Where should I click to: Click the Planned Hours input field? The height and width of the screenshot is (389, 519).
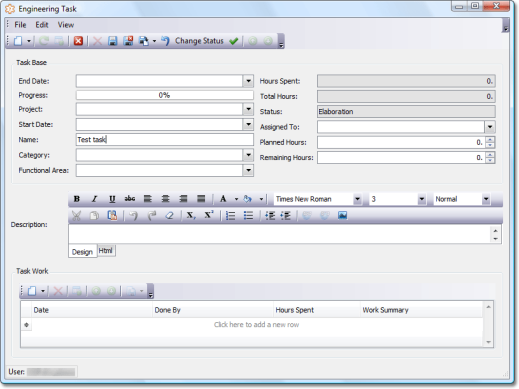pyautogui.click(x=401, y=142)
